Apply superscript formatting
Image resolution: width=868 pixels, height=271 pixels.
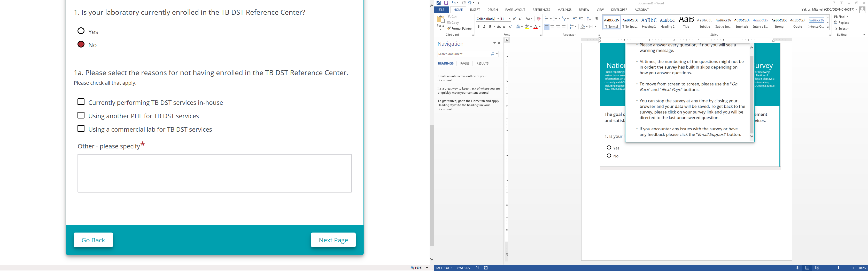[x=510, y=27]
